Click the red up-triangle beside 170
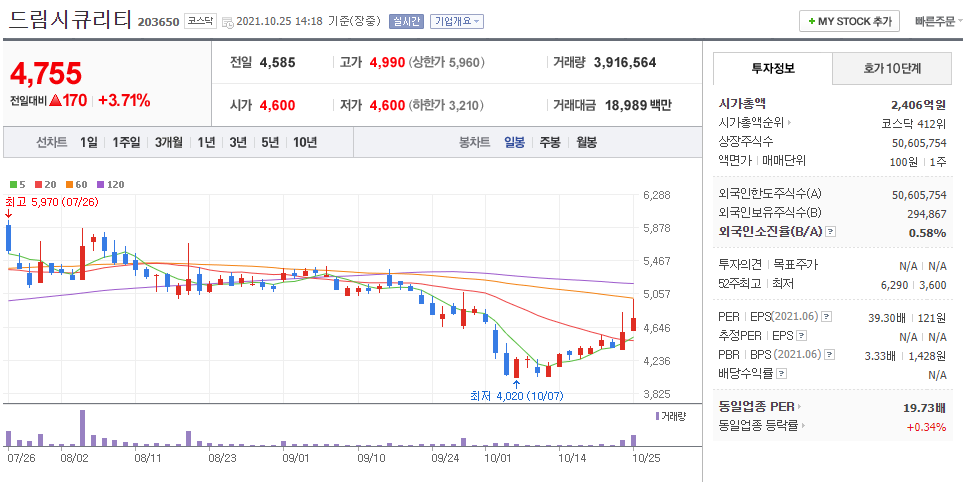 pos(54,100)
